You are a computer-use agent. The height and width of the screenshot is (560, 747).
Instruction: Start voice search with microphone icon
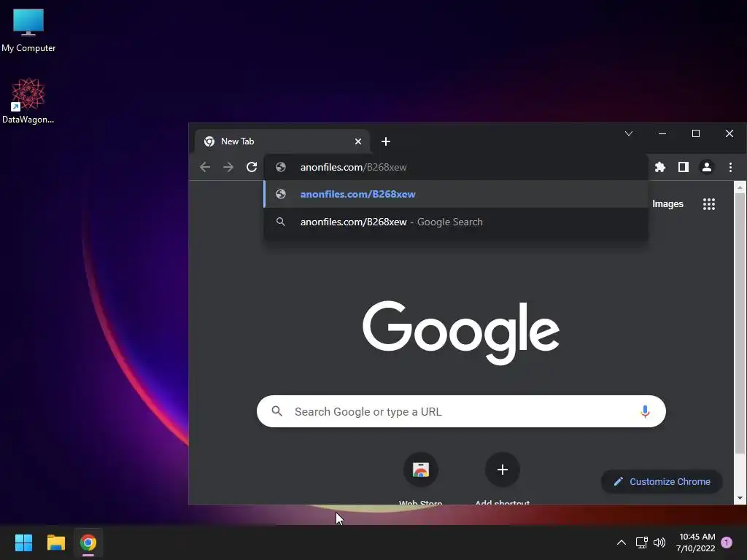coord(645,411)
